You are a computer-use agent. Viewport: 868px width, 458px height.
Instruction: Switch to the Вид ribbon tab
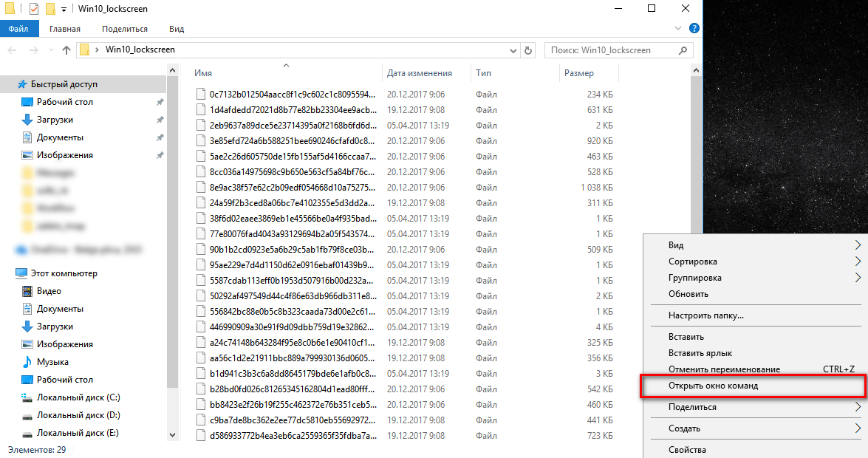point(177,29)
